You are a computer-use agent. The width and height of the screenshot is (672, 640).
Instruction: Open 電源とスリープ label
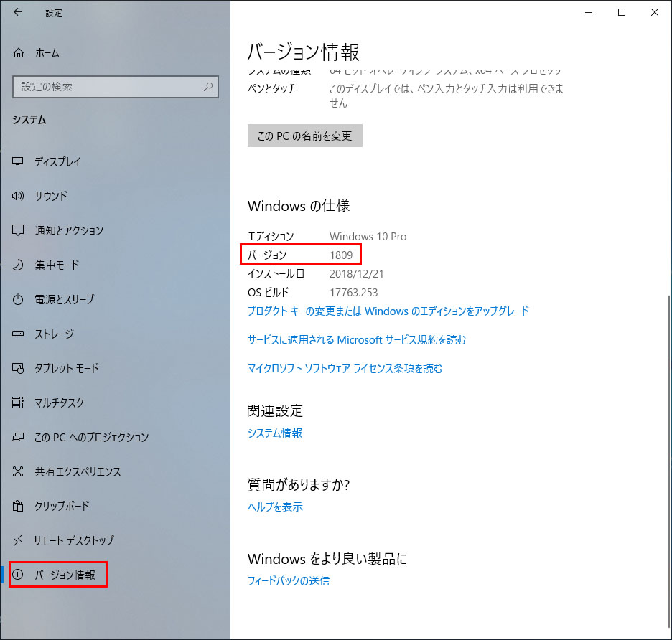click(x=65, y=299)
